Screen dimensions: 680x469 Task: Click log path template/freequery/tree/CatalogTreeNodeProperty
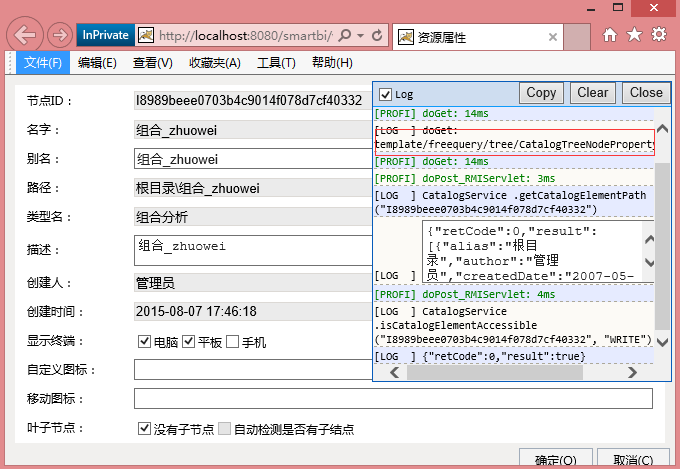(514, 144)
